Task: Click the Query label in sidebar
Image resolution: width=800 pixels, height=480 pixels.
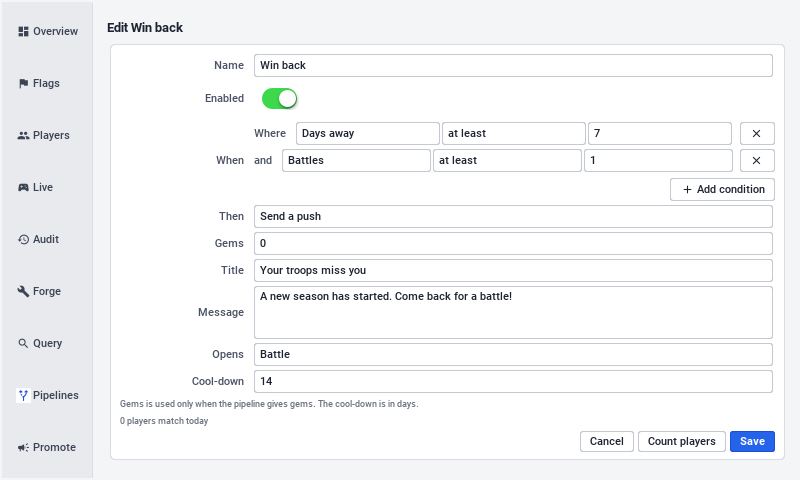Action: click(47, 344)
